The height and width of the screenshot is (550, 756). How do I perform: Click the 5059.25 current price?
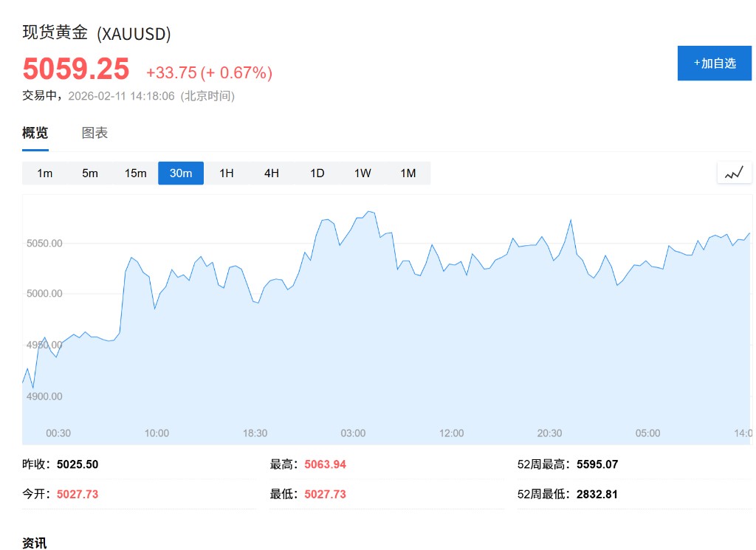[x=76, y=69]
